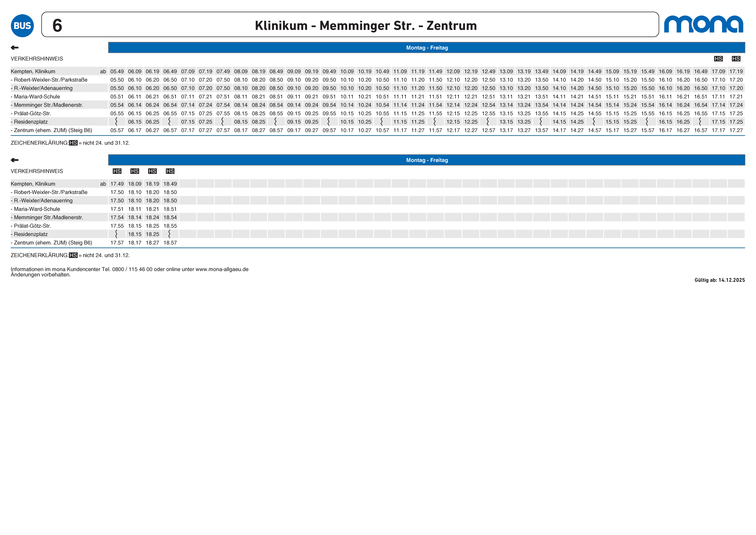Click the ab label in first table
This screenshot has height=535, width=756.
[103, 71]
